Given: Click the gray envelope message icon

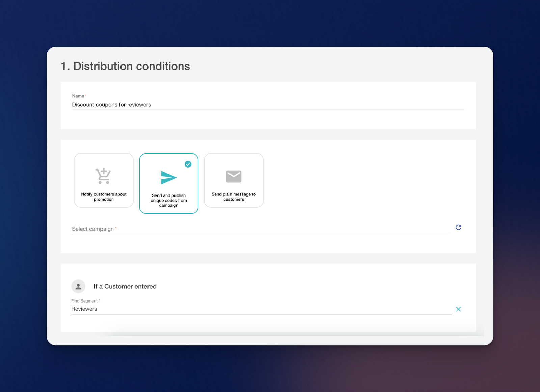Looking at the screenshot, I should coord(234,176).
